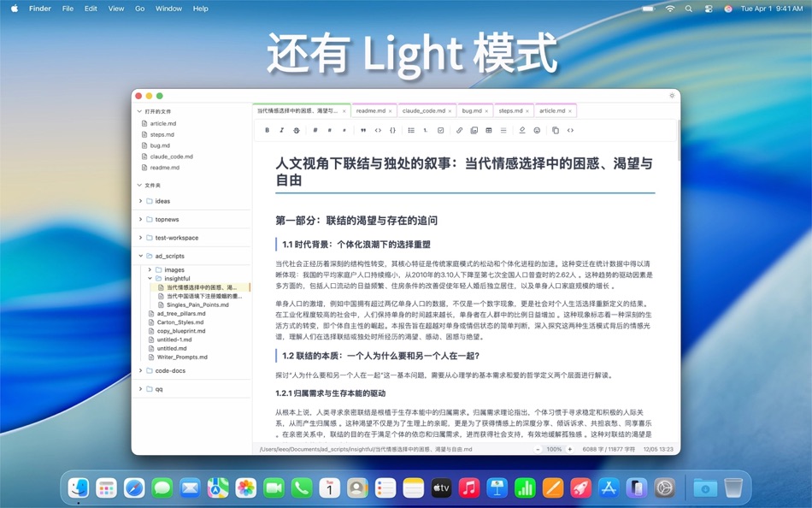The width and height of the screenshot is (812, 508).
Task: Expand the ideas folder
Action: (140, 201)
